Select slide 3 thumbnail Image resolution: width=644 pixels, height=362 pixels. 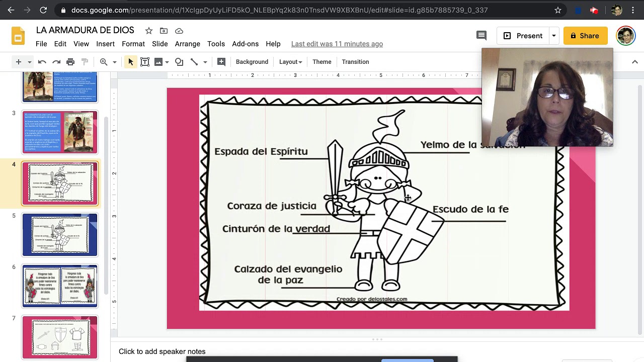point(60,132)
